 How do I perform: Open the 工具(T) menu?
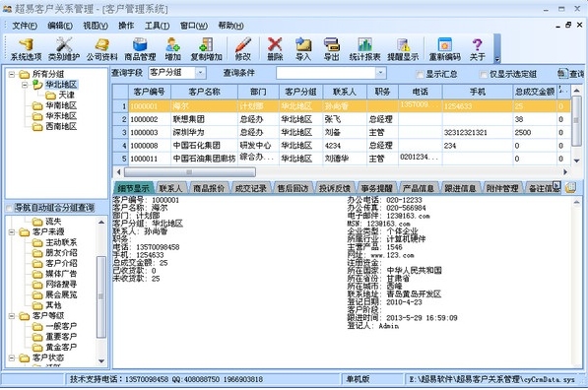coord(157,26)
